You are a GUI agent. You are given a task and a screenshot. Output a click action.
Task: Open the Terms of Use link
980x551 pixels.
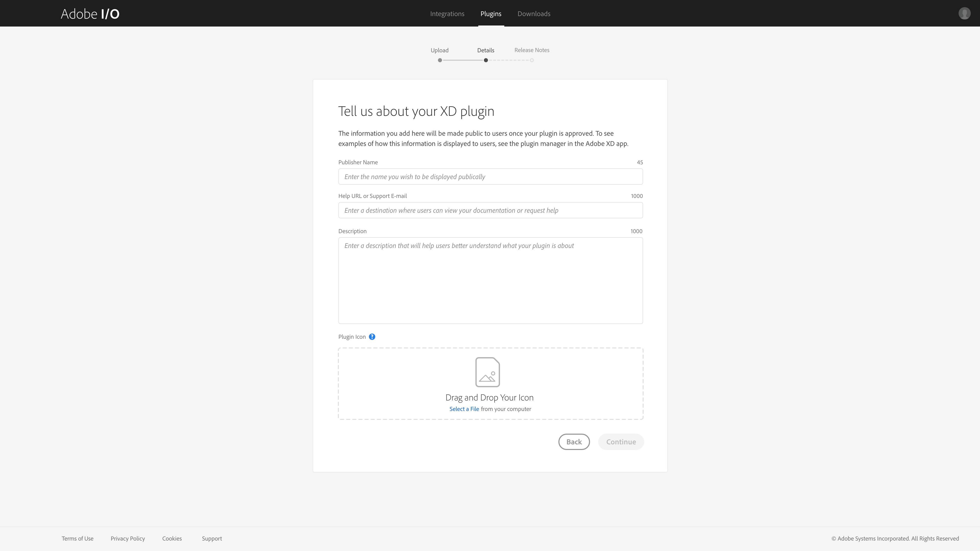(78, 539)
